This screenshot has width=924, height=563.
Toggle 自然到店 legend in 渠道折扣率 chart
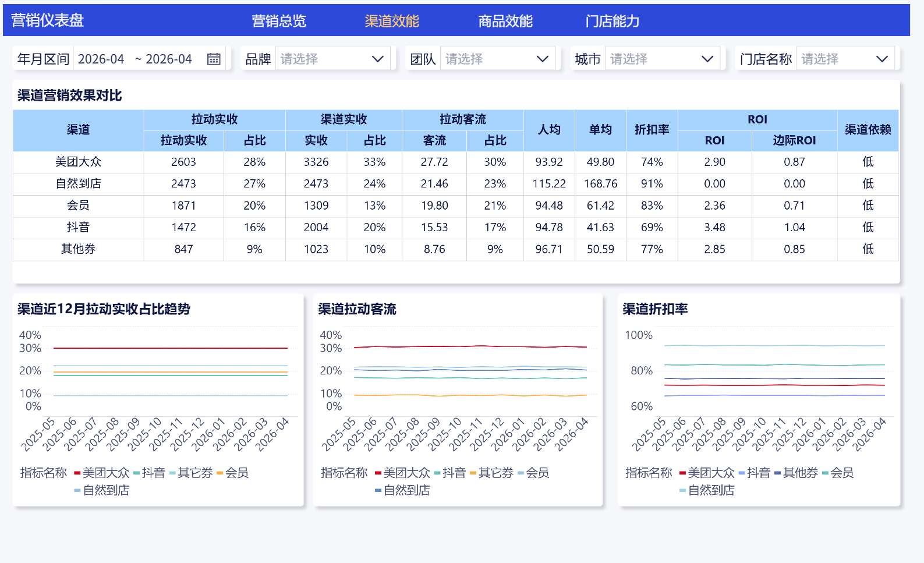707,490
